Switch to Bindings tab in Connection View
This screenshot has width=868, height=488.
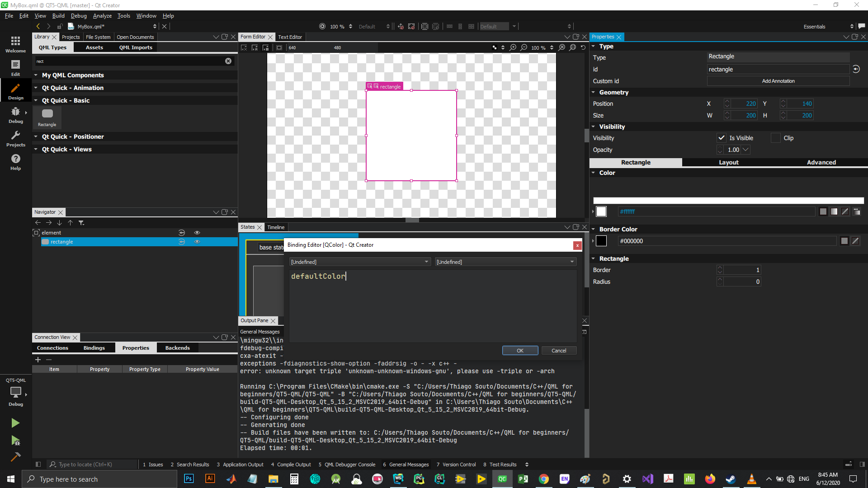pyautogui.click(x=94, y=348)
